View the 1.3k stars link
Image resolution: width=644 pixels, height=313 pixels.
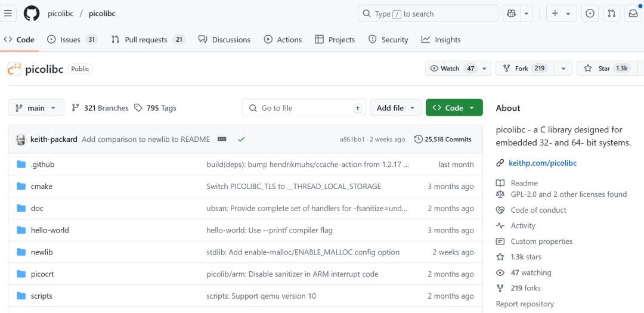(526, 257)
